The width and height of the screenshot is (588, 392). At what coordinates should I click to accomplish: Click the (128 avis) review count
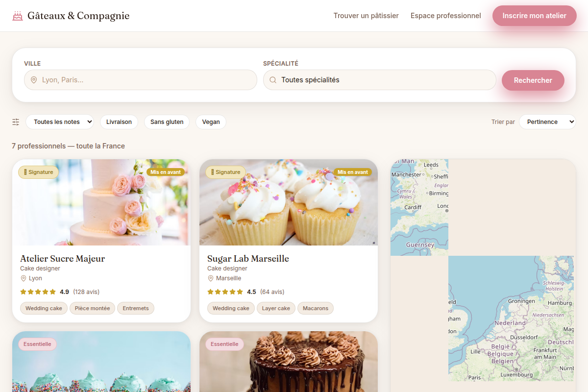coord(86,292)
